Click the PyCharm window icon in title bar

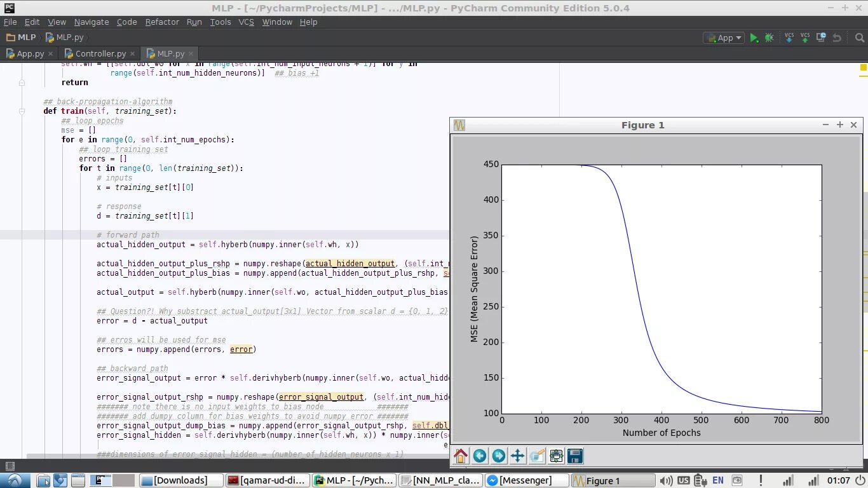click(x=9, y=8)
